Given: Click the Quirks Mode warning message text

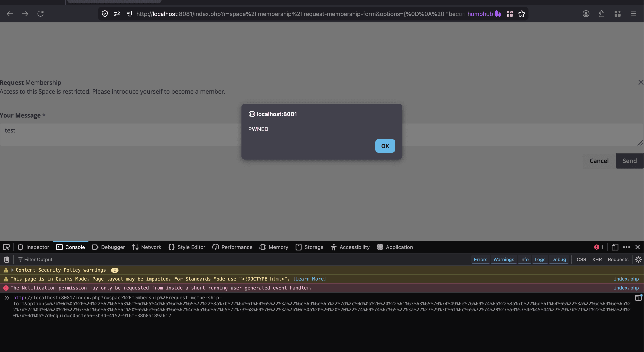Looking at the screenshot, I should click(150, 279).
